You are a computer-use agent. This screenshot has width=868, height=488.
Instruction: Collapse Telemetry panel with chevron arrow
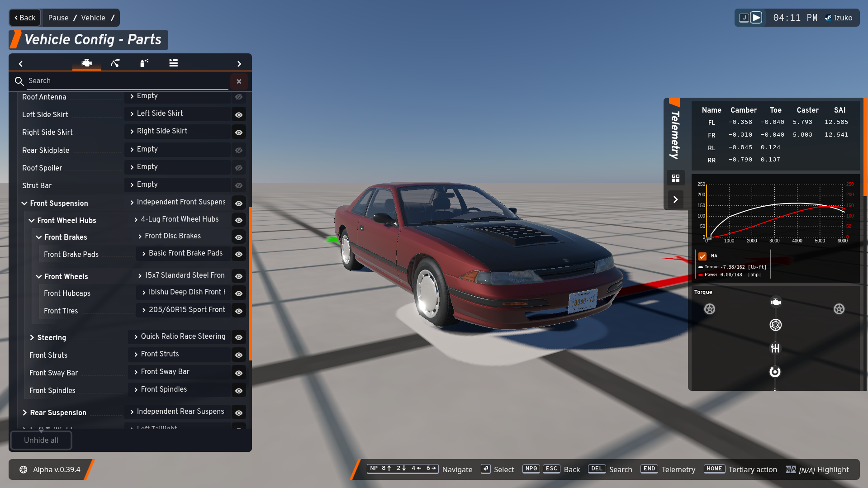click(676, 199)
